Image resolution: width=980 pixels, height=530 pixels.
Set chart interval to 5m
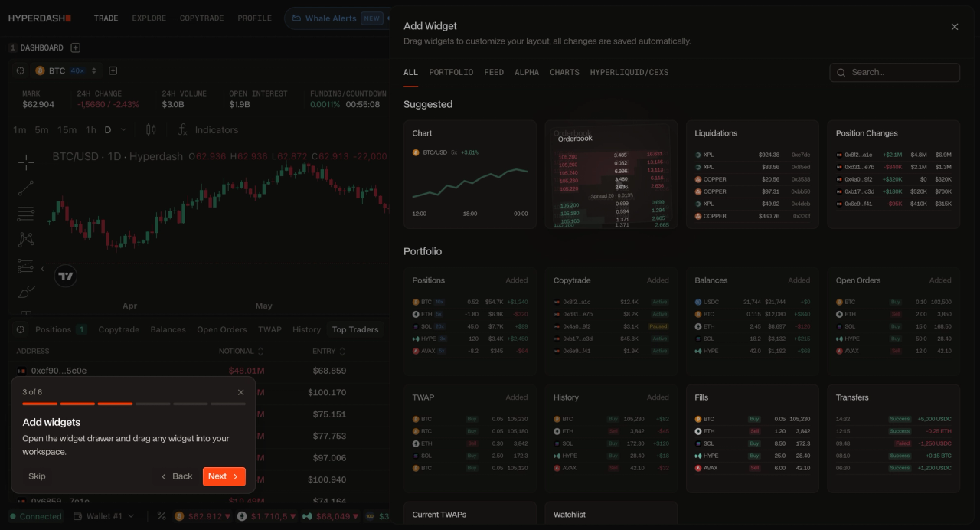tap(41, 129)
